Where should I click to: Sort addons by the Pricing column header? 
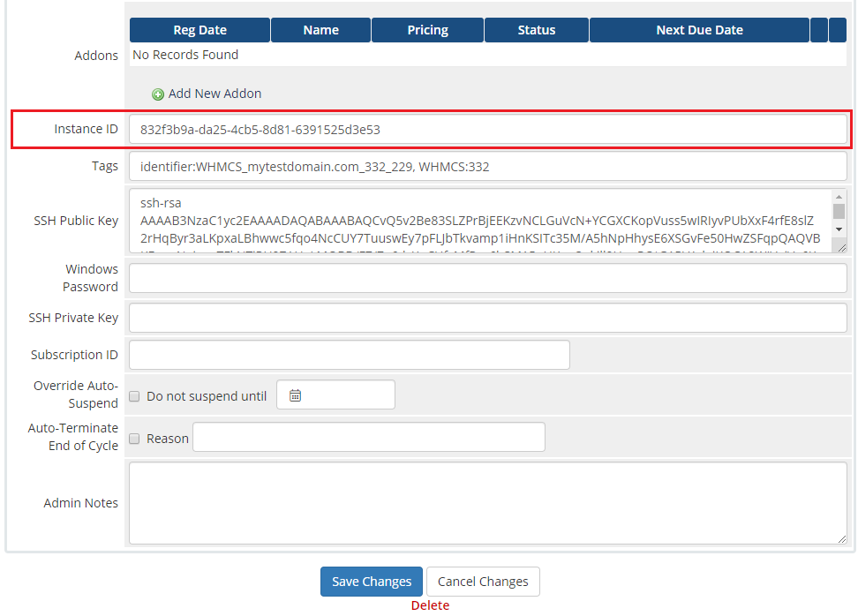[427, 30]
